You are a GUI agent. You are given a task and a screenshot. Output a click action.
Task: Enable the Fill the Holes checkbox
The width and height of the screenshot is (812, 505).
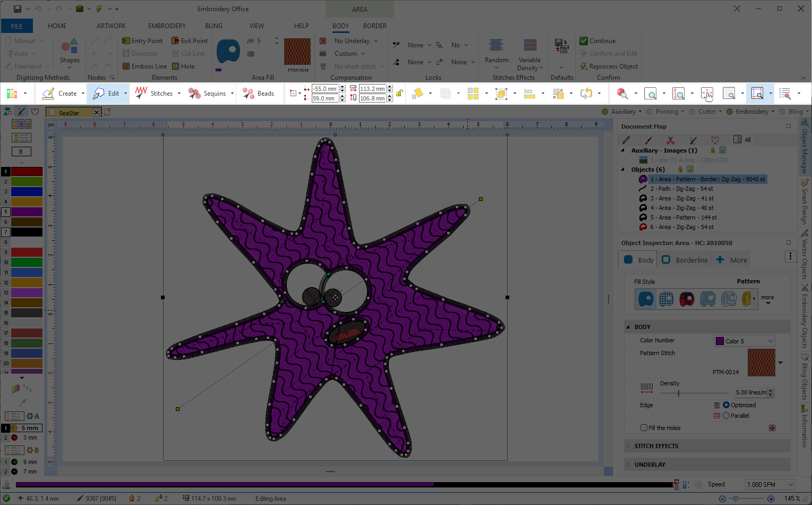[644, 428]
